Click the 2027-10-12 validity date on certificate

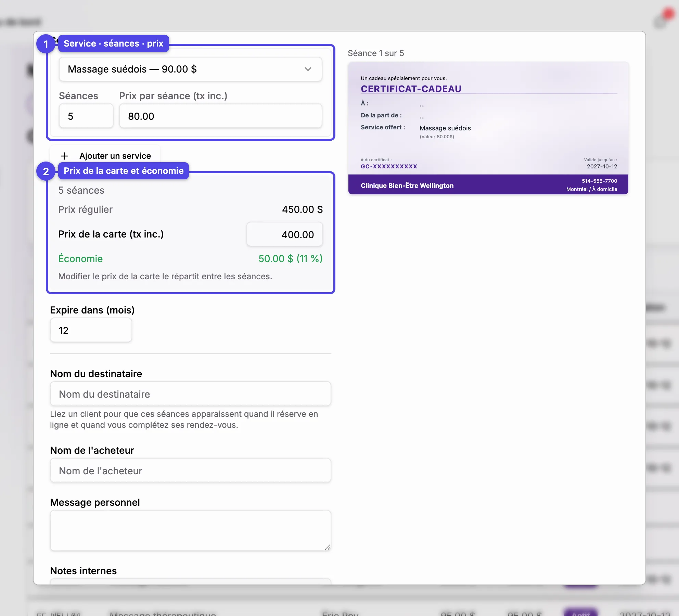(x=602, y=166)
